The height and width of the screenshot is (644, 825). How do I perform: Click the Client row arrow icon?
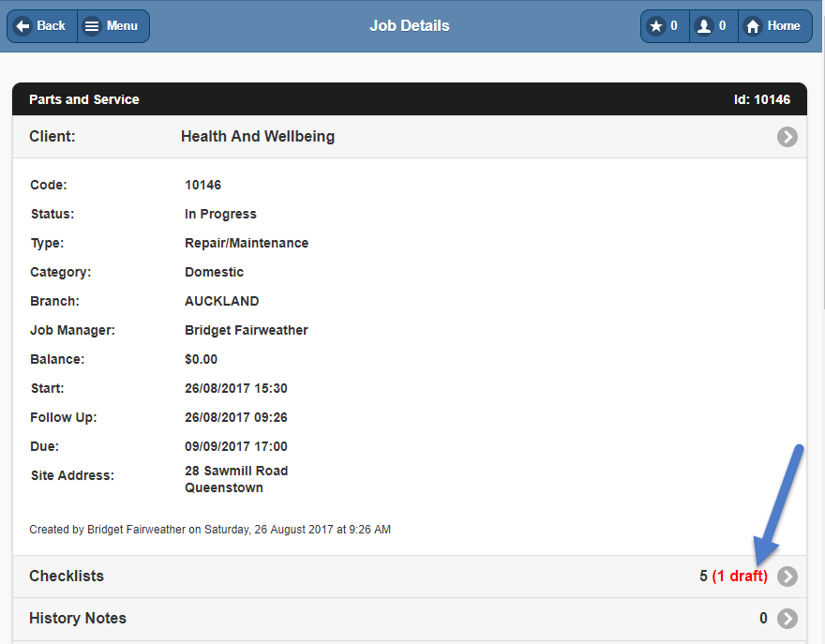click(787, 137)
